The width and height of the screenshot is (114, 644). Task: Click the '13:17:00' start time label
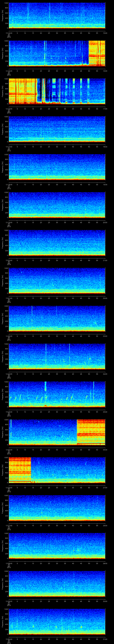[9, 147]
